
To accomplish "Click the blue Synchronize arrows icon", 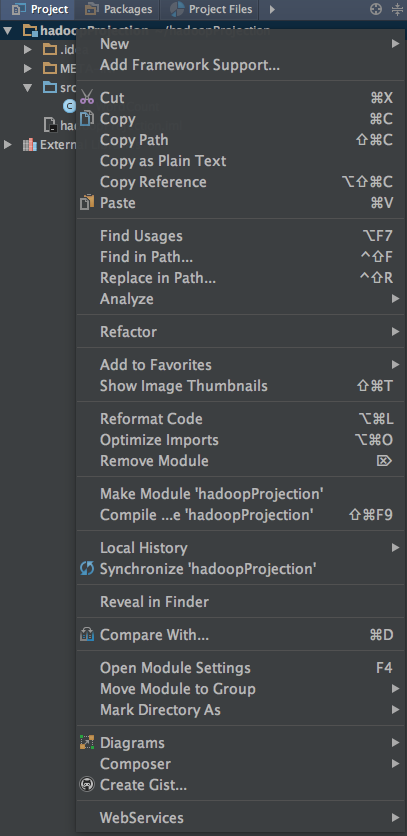I will pos(86,569).
